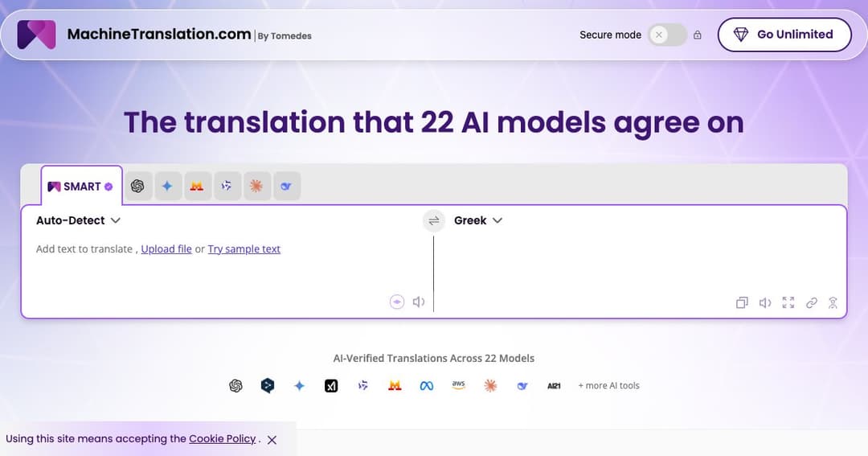
Task: Swap source and target languages
Action: tap(433, 220)
